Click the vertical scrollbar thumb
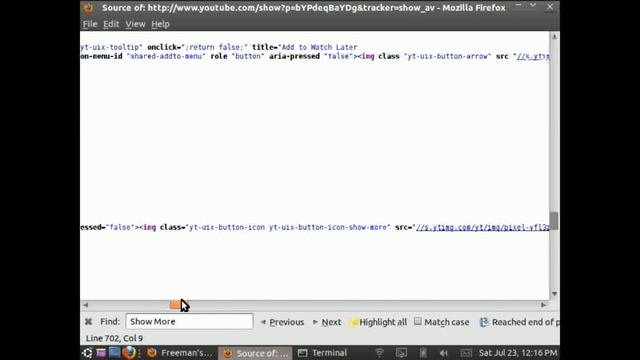The height and width of the screenshot is (360, 640). 554,221
